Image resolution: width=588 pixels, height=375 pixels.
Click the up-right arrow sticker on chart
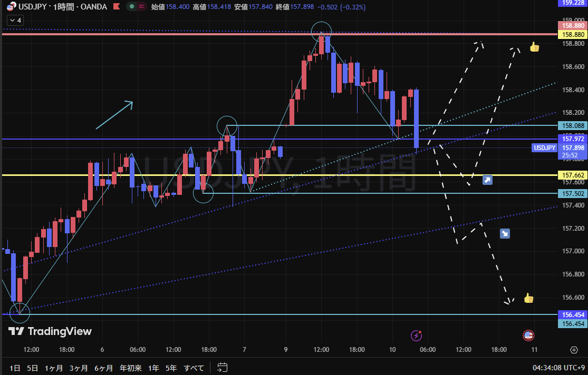pos(488,180)
